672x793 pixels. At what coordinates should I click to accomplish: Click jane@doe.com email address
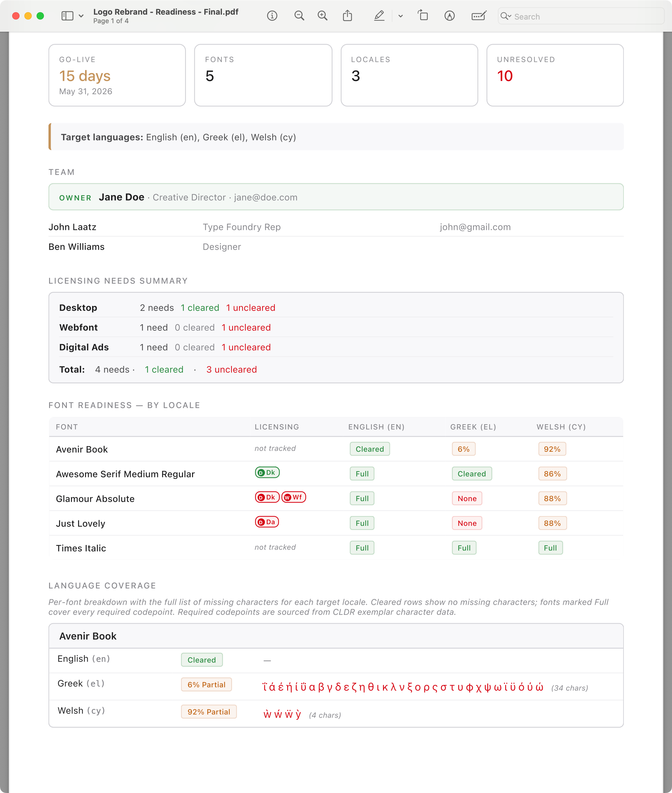[266, 197]
